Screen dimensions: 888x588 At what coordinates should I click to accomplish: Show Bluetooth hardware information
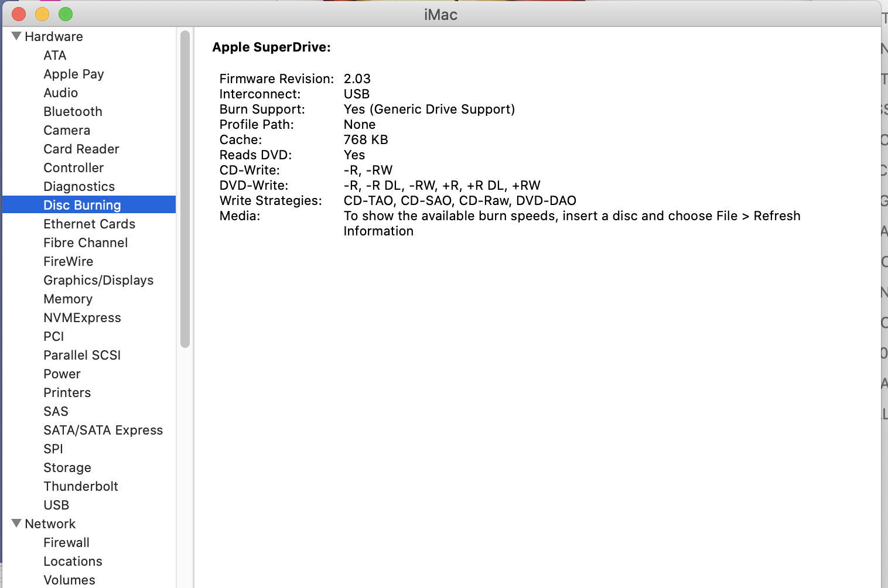point(73,111)
